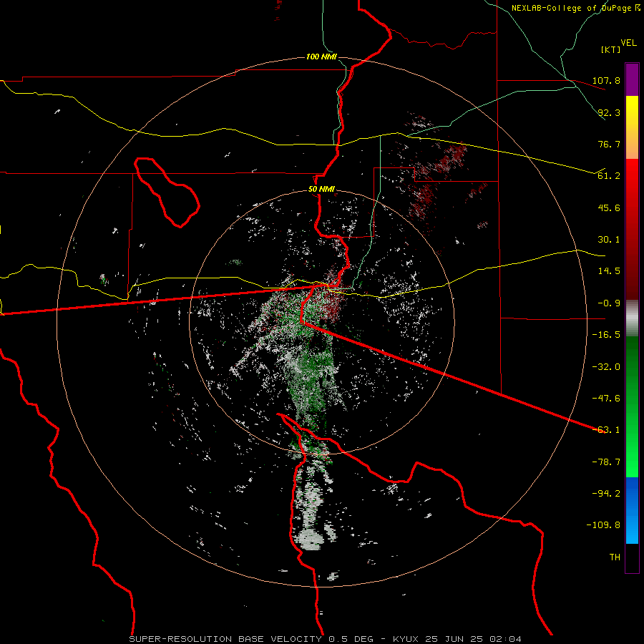Click the 30.1 scale value
The height and width of the screenshot is (644, 644).
tap(609, 240)
